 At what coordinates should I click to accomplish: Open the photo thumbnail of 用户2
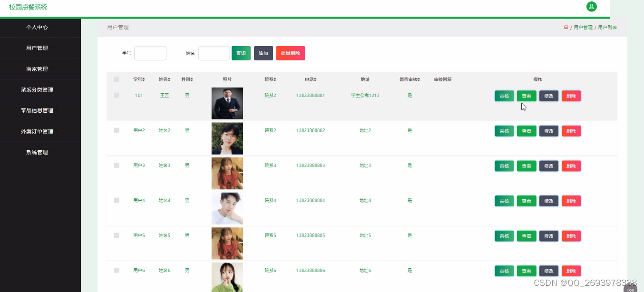(x=227, y=138)
